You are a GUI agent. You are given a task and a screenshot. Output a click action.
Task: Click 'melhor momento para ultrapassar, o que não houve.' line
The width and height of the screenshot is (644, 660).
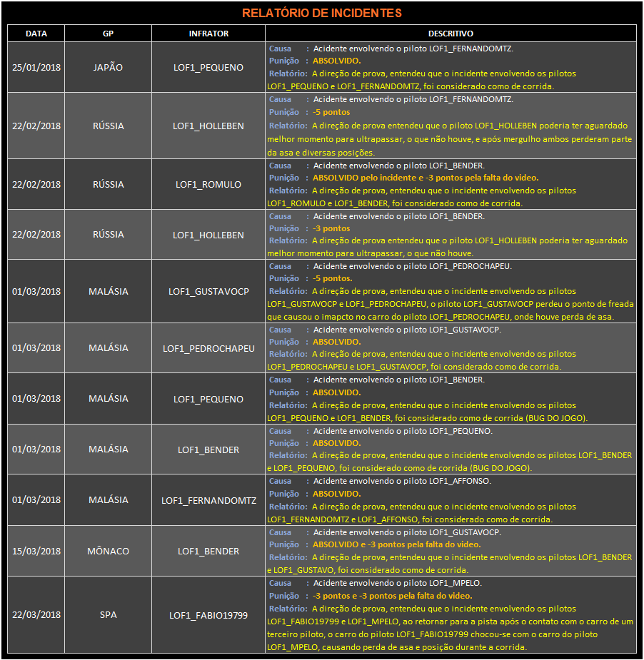[x=371, y=253]
